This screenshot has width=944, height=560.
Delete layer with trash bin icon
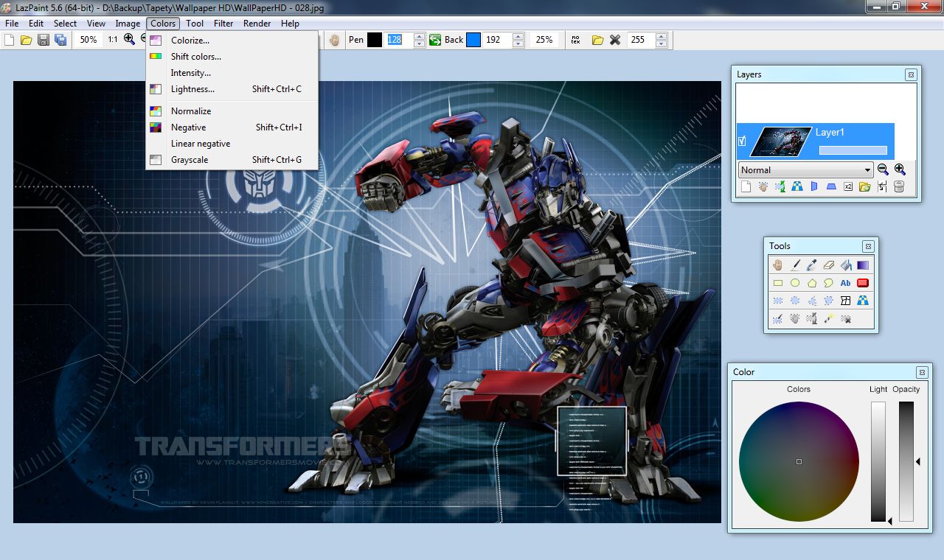click(898, 187)
